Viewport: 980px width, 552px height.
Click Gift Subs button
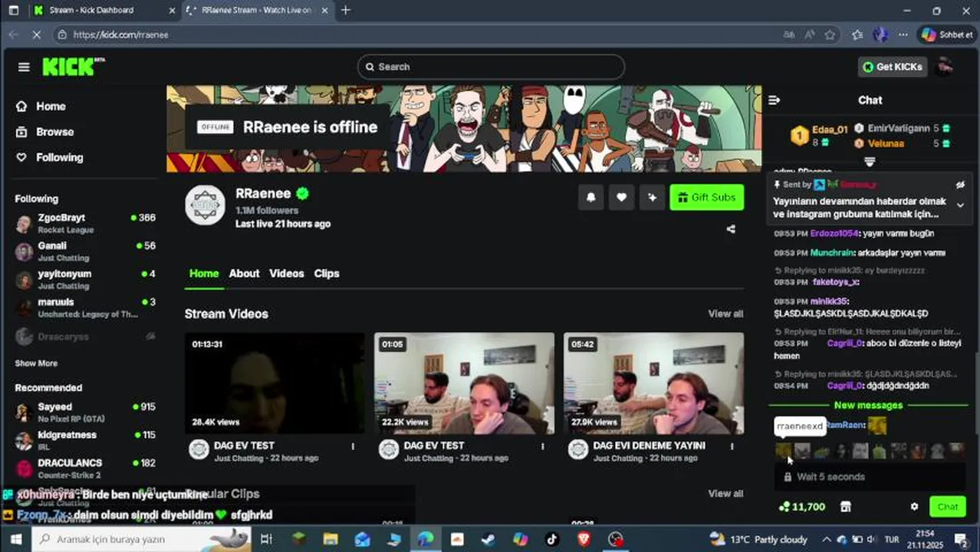pos(707,197)
